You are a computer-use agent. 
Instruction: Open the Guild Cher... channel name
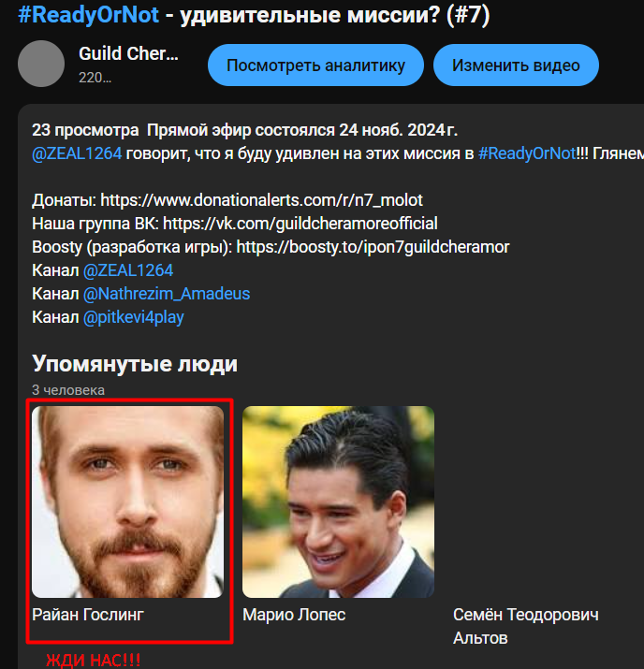click(128, 54)
